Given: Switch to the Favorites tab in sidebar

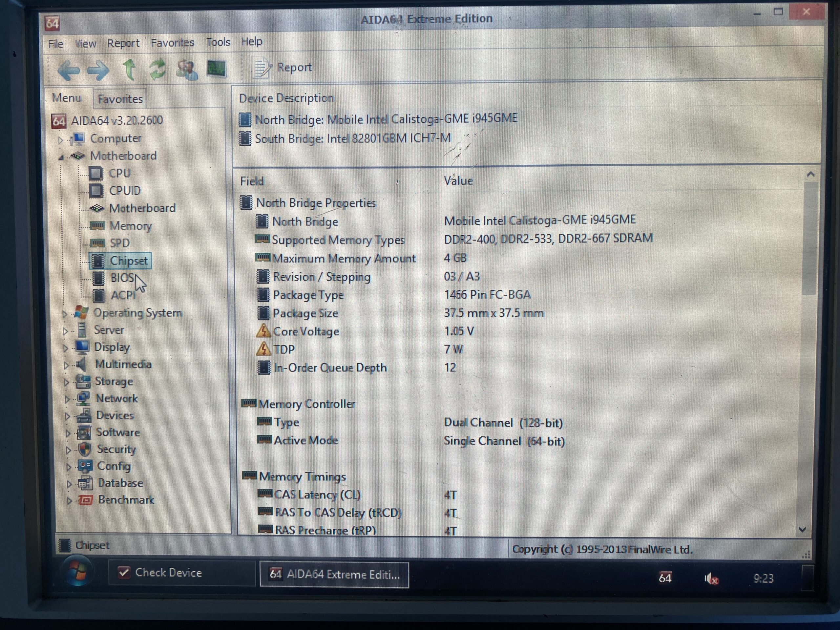Looking at the screenshot, I should (120, 99).
